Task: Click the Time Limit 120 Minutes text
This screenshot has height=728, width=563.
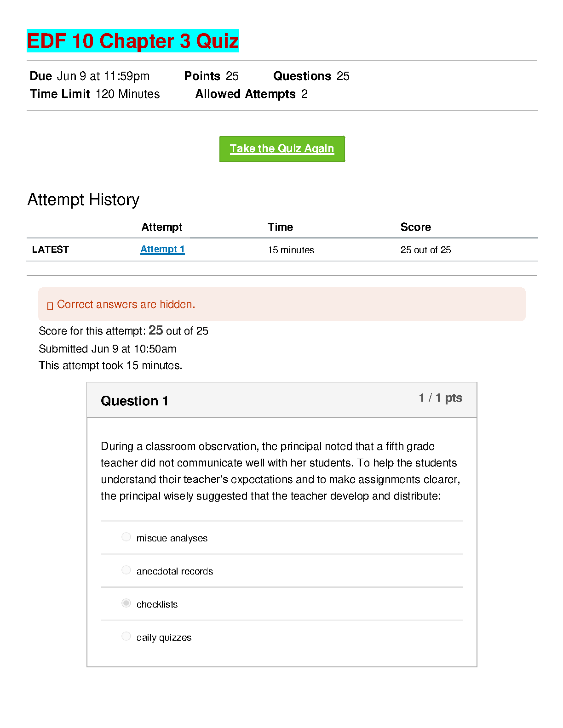Action: (x=95, y=94)
